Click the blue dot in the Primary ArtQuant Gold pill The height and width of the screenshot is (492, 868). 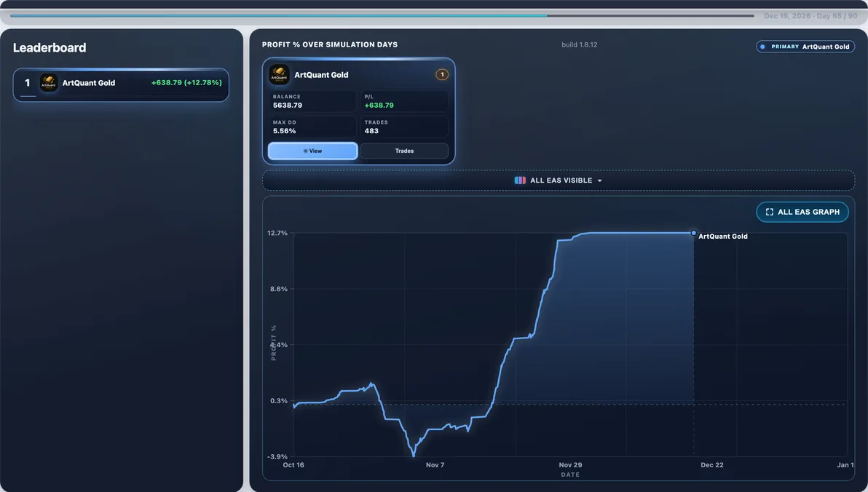[x=763, y=47]
